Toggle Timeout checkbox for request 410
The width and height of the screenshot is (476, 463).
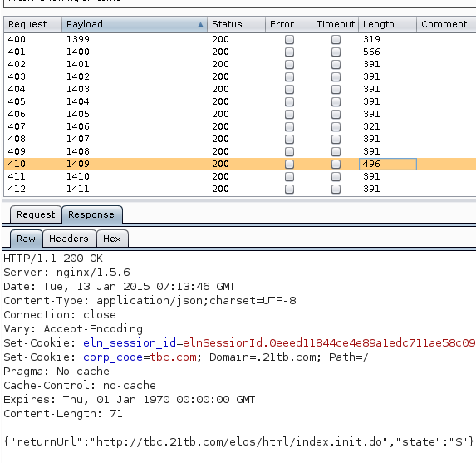click(x=336, y=164)
